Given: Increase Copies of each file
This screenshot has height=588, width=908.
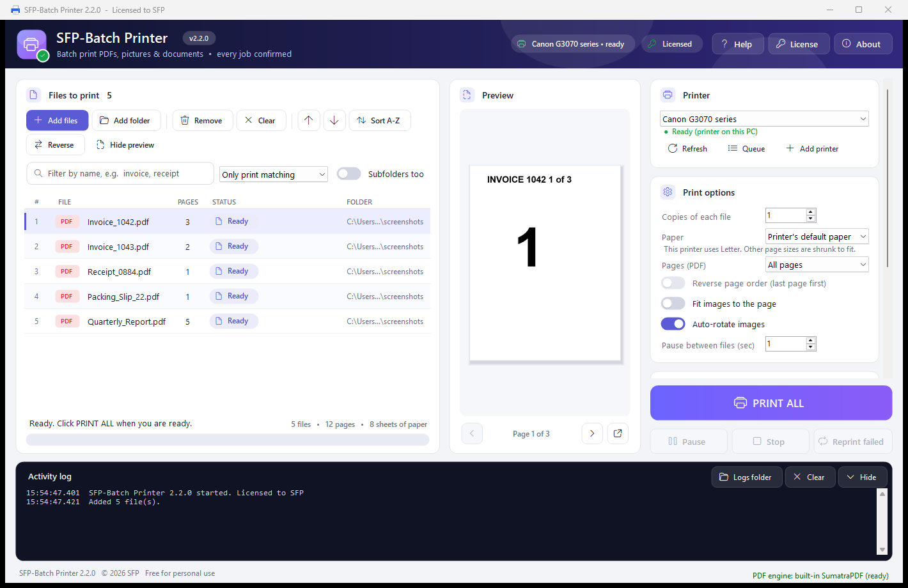Looking at the screenshot, I should point(811,212).
